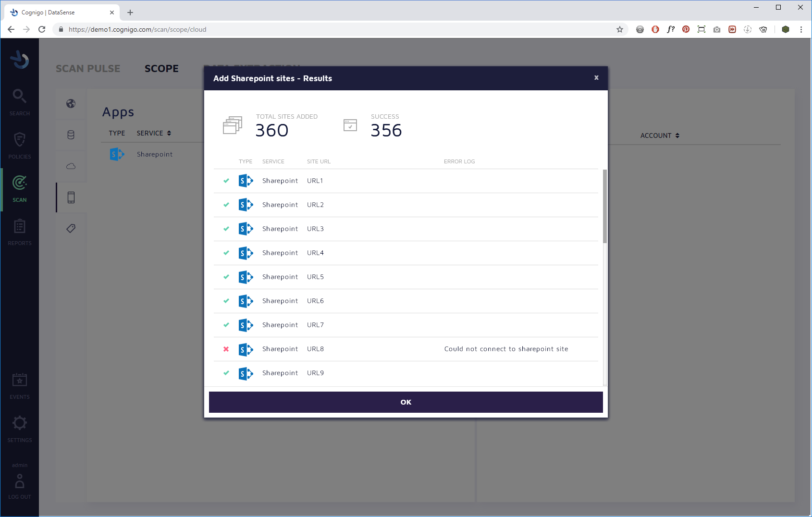812x517 pixels.
Task: Click the 356 success value
Action: point(386,130)
